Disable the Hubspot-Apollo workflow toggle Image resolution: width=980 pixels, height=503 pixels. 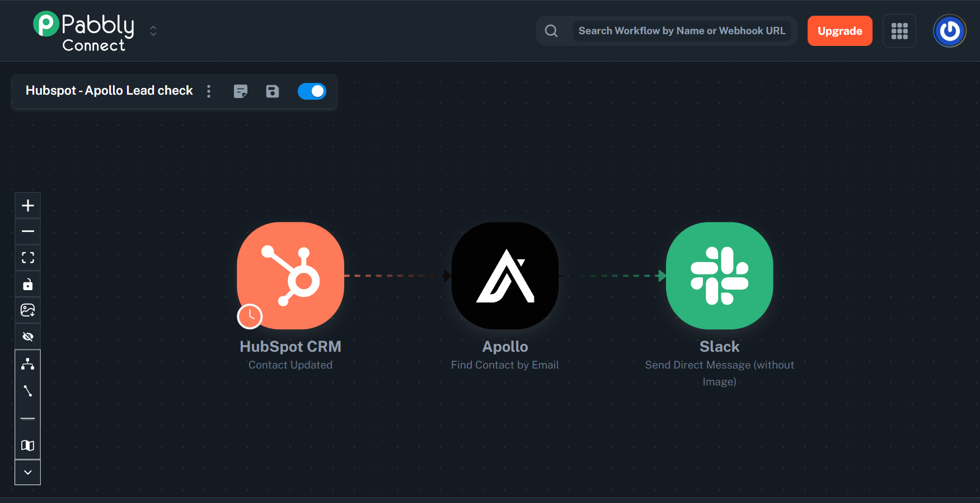312,91
